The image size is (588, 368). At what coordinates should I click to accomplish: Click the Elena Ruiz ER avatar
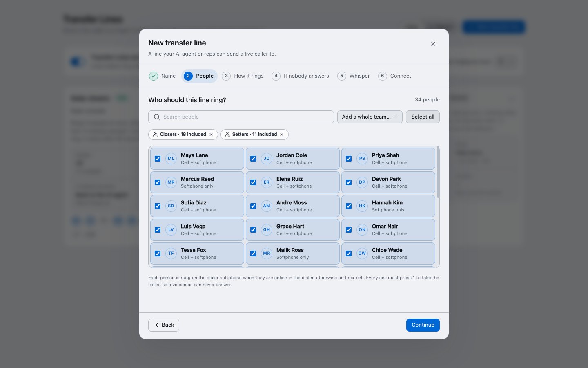click(267, 182)
